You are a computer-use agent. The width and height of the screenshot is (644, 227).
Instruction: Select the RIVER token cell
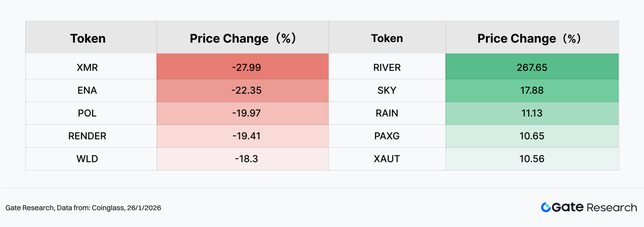tap(387, 67)
